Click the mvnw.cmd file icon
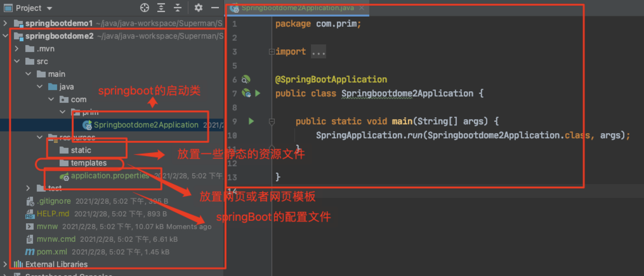 [x=30, y=239]
